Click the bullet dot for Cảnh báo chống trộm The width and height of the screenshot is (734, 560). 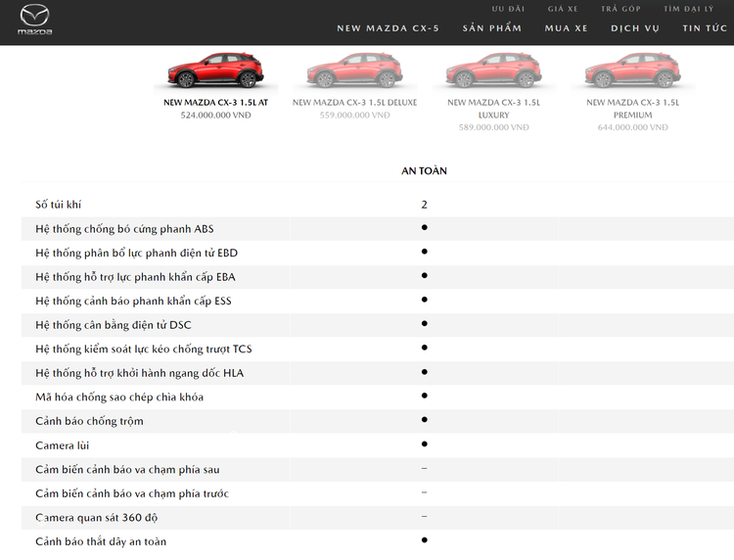point(424,420)
